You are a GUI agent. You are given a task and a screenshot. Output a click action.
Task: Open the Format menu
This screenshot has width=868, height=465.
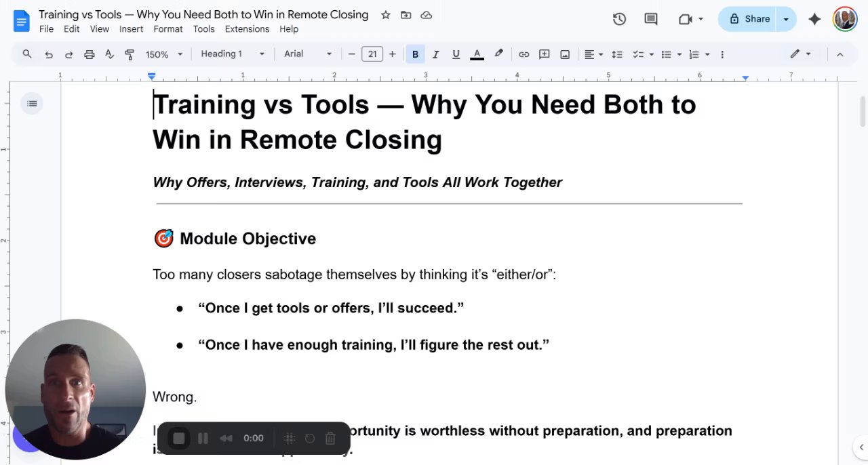tap(168, 29)
